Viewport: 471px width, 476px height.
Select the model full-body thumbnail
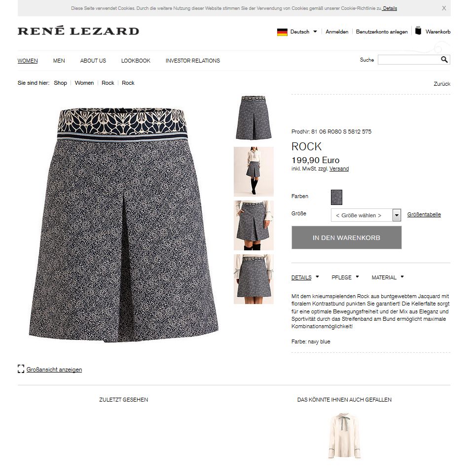(x=254, y=171)
